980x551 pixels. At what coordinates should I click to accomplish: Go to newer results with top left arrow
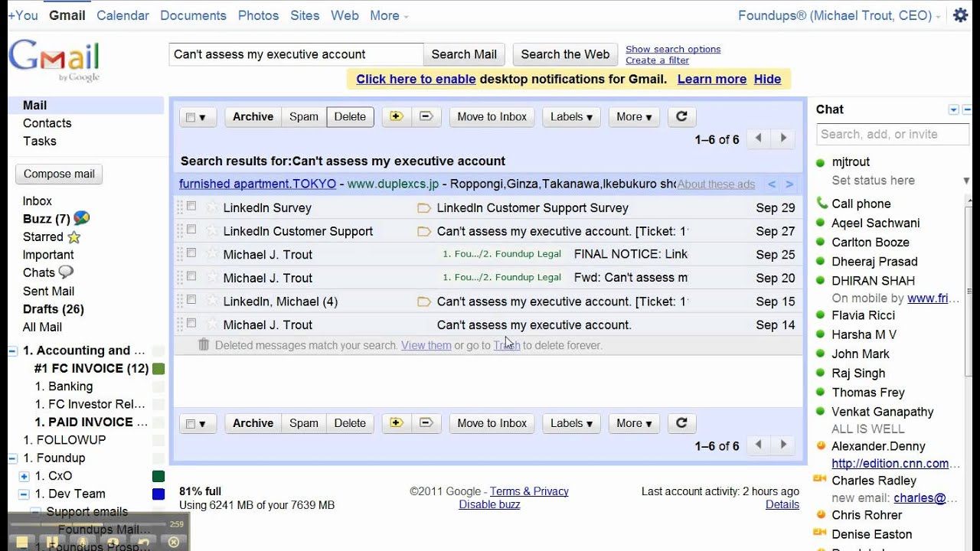pyautogui.click(x=758, y=139)
